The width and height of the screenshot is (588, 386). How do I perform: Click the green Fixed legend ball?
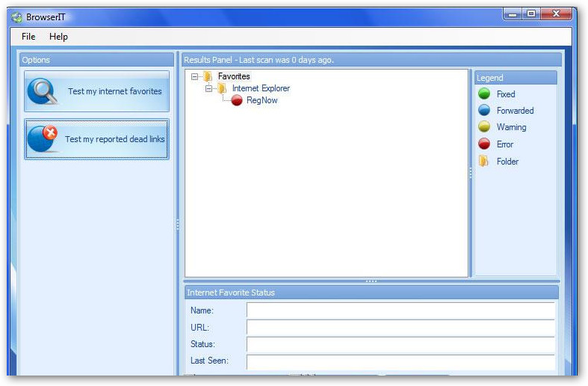(x=484, y=94)
